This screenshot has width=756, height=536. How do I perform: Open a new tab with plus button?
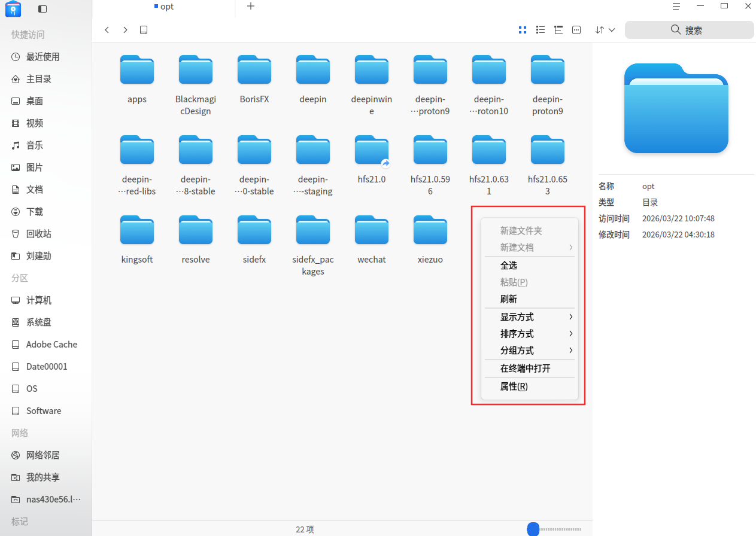point(251,7)
